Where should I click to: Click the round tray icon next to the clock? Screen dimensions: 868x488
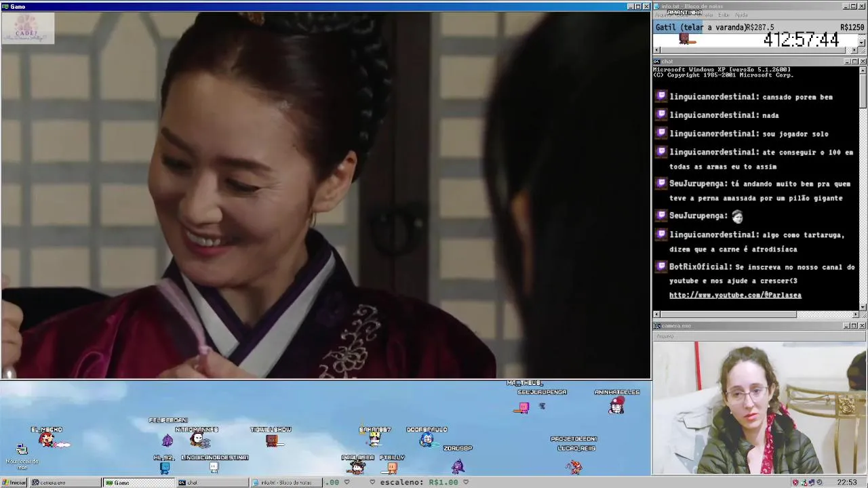coord(820,483)
